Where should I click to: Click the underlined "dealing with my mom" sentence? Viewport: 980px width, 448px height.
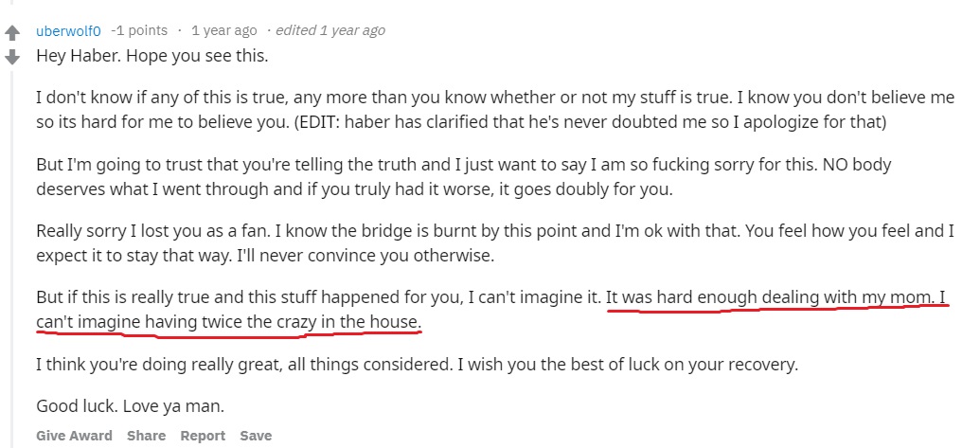[x=776, y=297]
